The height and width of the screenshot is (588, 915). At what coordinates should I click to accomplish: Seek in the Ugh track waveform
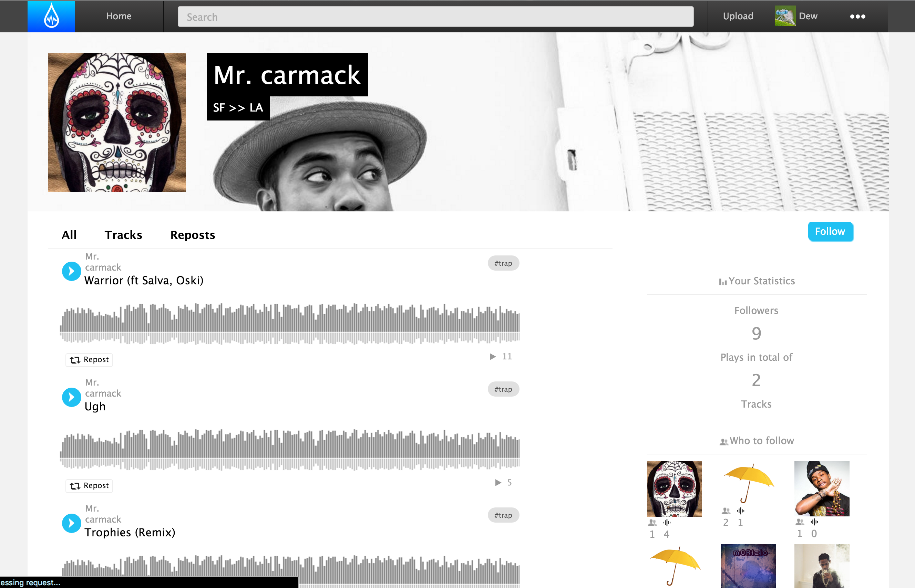click(x=290, y=450)
